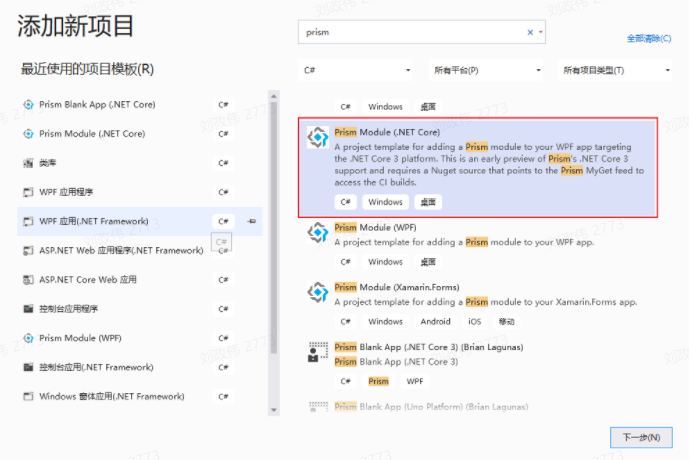This screenshot has width=689, height=460.
Task: Open the search history dropdown arrow
Action: click(540, 32)
